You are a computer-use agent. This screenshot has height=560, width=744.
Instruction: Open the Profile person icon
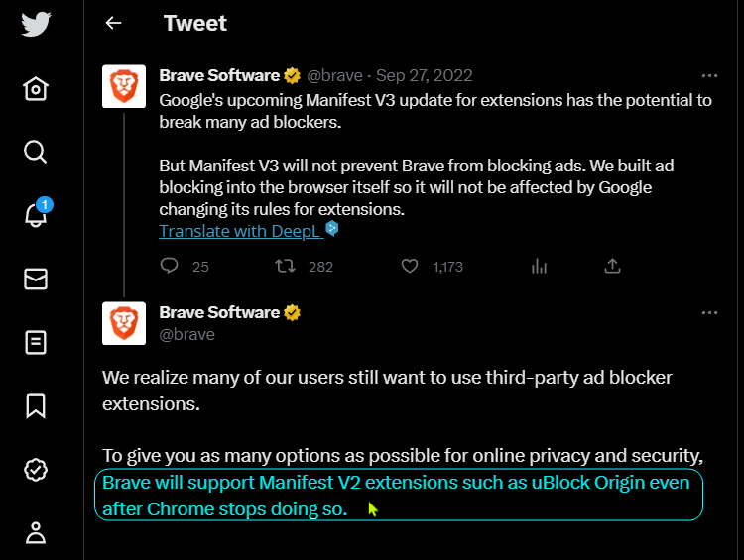pyautogui.click(x=36, y=533)
